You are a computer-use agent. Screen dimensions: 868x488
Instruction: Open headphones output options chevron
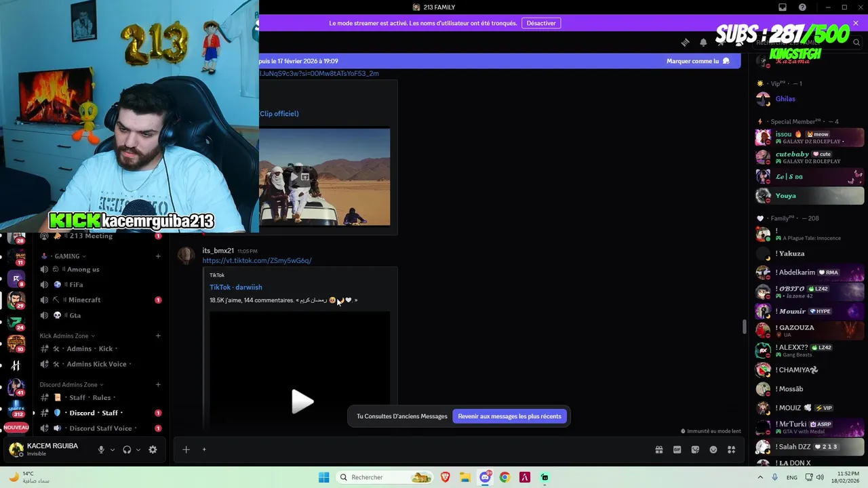tap(138, 449)
